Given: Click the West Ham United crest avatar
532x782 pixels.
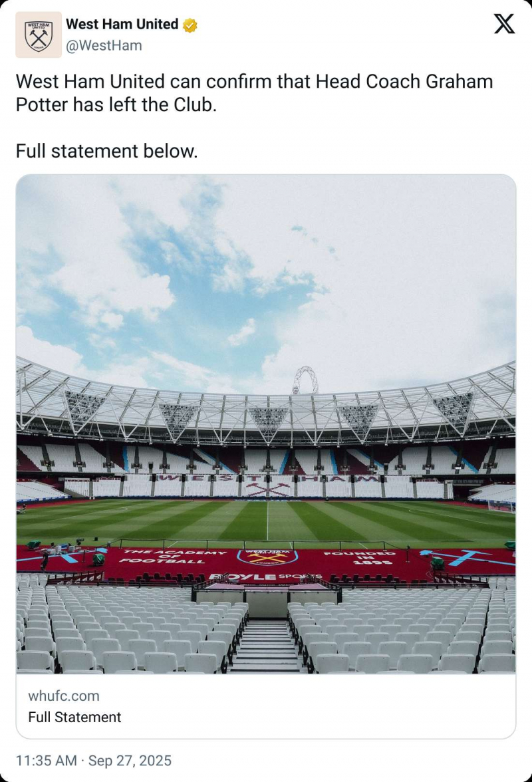Looking at the screenshot, I should click(39, 35).
